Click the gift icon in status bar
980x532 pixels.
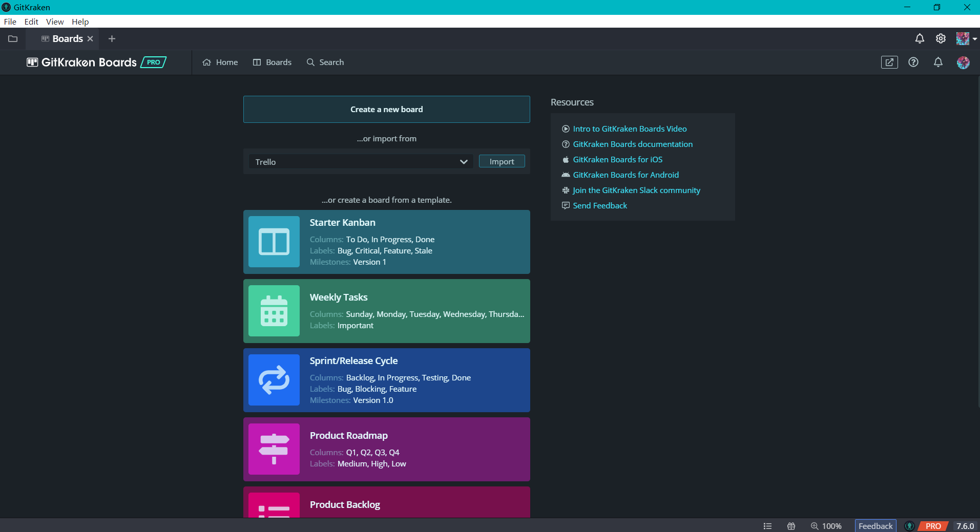pyautogui.click(x=791, y=526)
